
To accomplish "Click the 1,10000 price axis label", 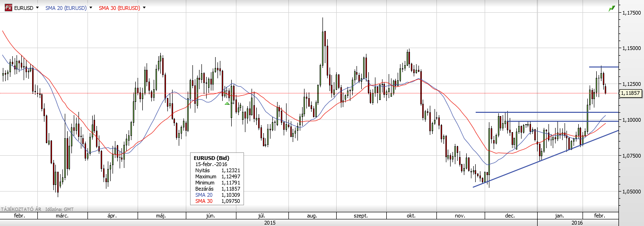I will 632,120.
